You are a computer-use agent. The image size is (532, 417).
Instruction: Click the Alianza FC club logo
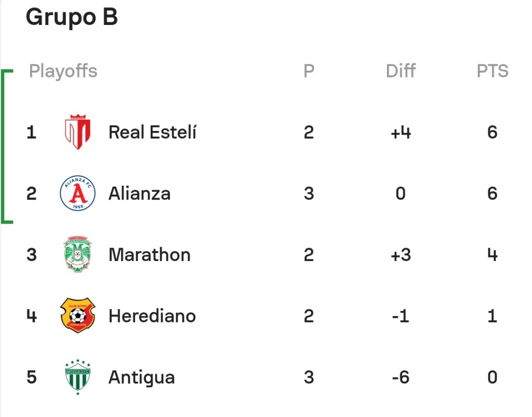[x=78, y=193]
